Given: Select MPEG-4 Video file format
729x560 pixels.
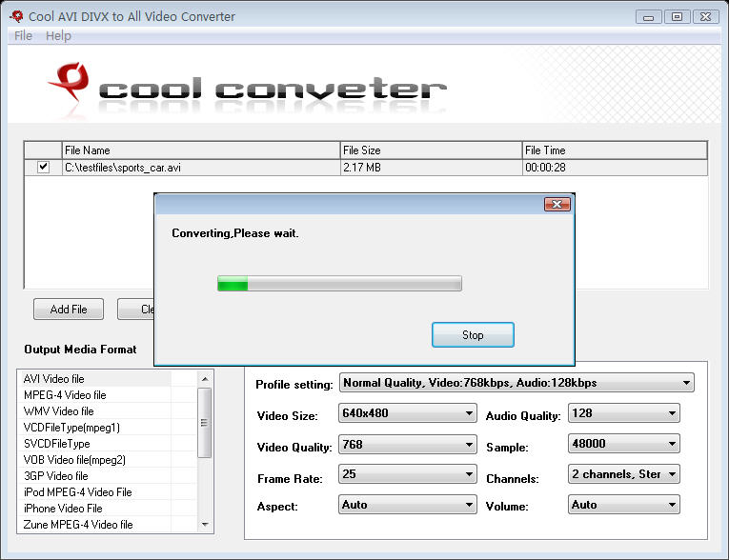Looking at the screenshot, I should click(x=96, y=395).
